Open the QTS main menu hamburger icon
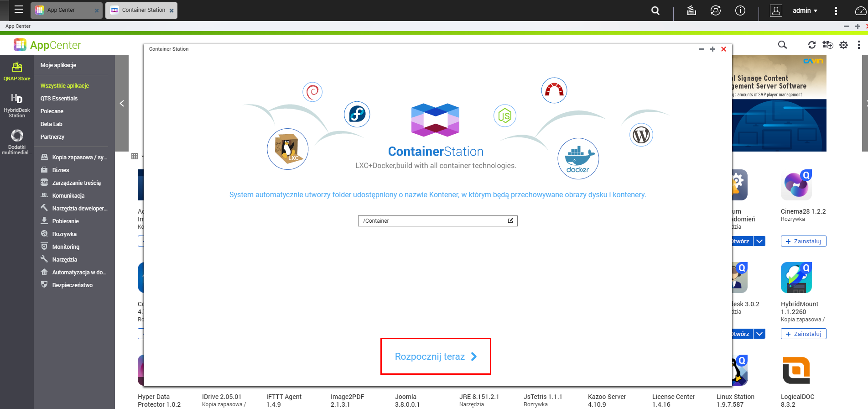 [x=19, y=10]
